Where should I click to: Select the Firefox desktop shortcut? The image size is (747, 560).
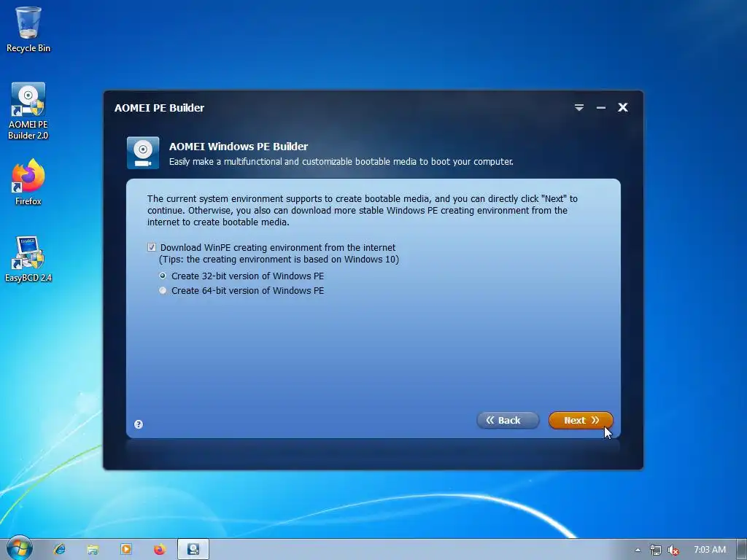tap(28, 182)
